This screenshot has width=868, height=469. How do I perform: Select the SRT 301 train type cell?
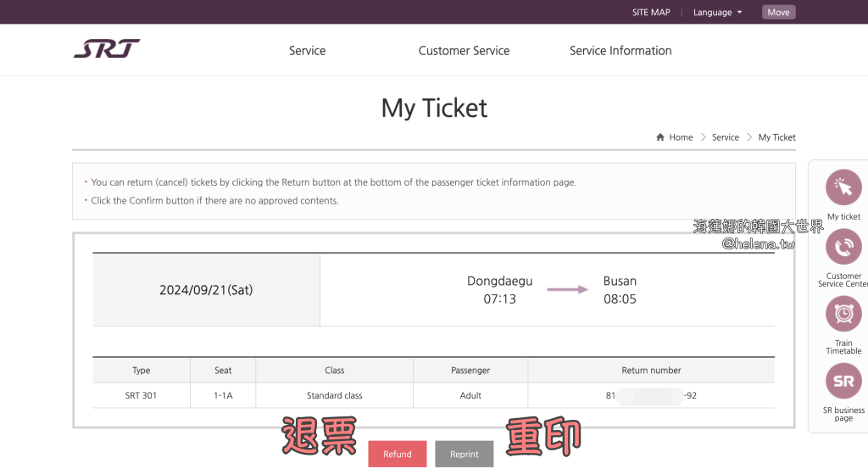tap(142, 395)
